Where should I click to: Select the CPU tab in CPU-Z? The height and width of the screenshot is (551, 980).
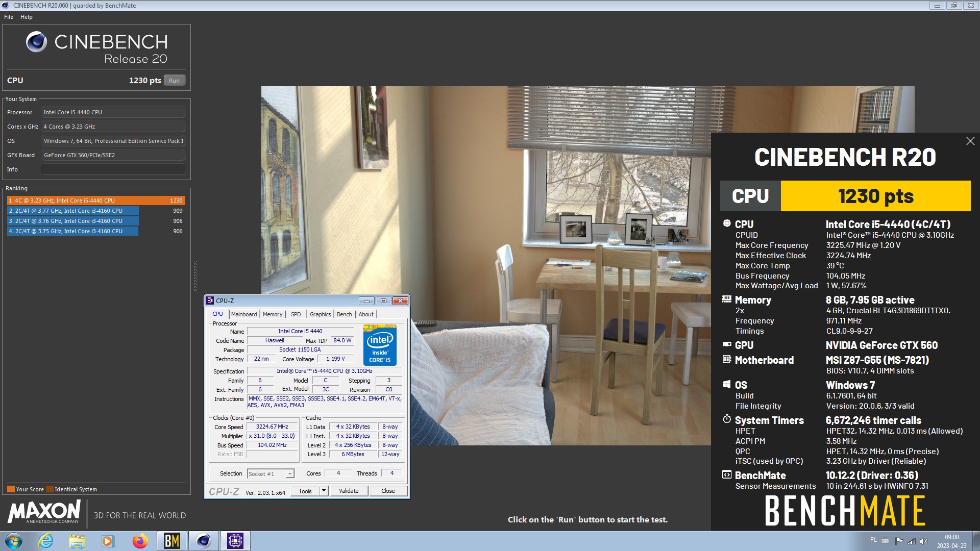[218, 314]
